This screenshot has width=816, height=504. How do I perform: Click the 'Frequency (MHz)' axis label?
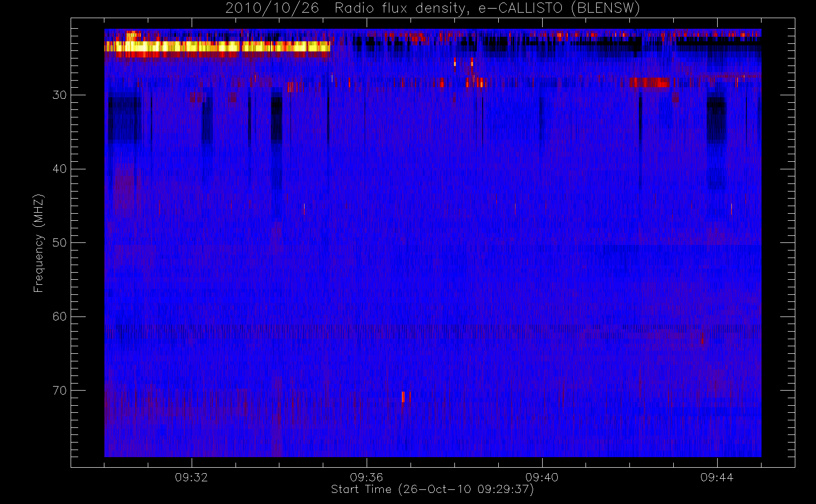tap(38, 243)
